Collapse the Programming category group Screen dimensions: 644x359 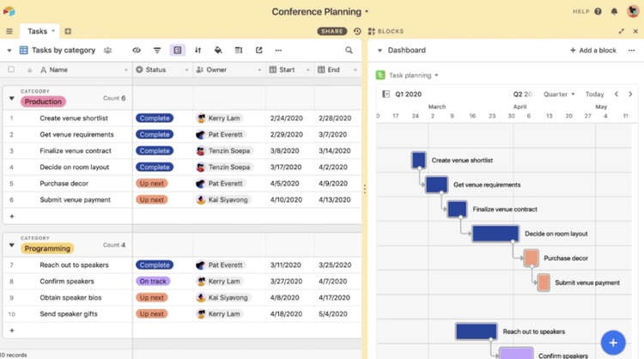(x=11, y=246)
